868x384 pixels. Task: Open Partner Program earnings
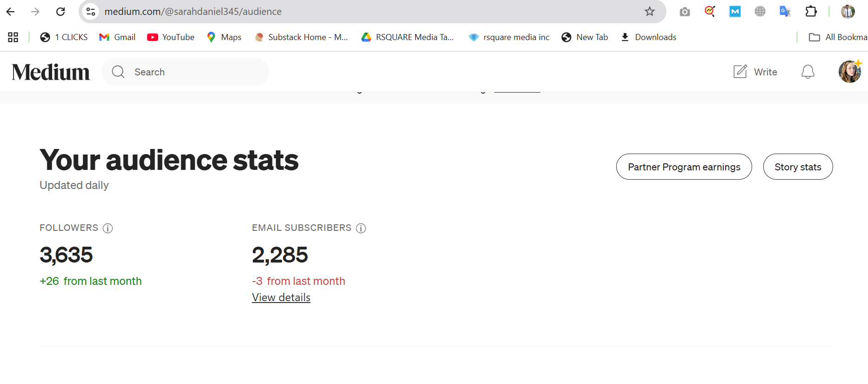pyautogui.click(x=684, y=167)
